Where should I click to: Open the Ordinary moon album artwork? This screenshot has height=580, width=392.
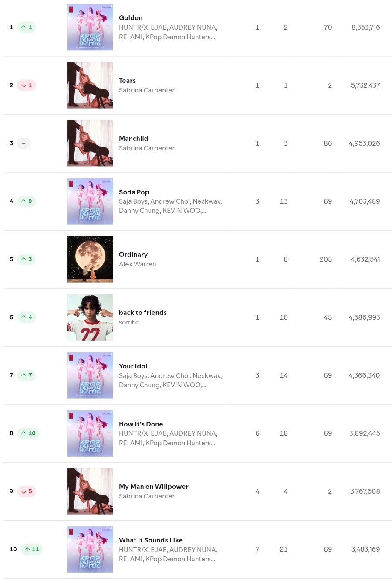pyautogui.click(x=90, y=259)
